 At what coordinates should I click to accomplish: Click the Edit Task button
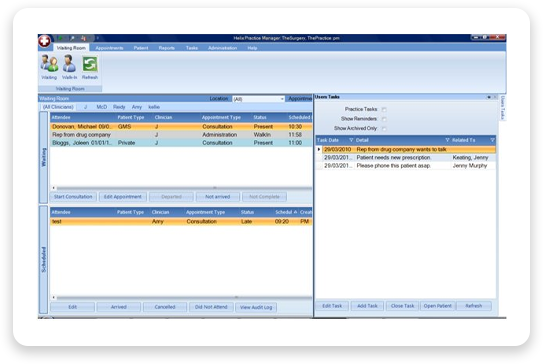(332, 306)
